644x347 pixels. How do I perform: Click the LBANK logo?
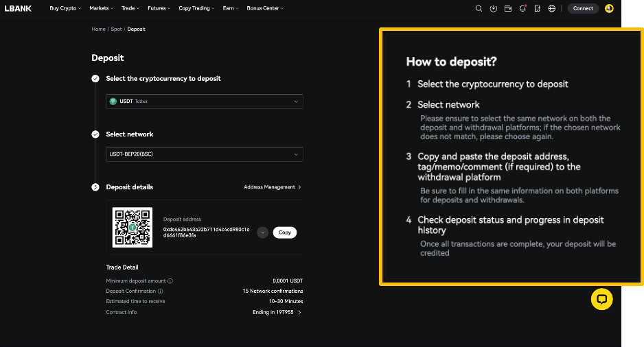(18, 8)
